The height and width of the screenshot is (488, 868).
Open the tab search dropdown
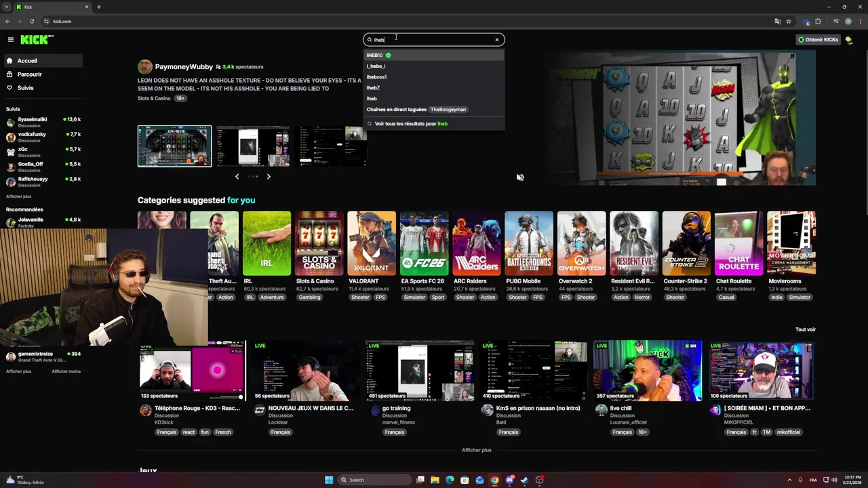6,7
